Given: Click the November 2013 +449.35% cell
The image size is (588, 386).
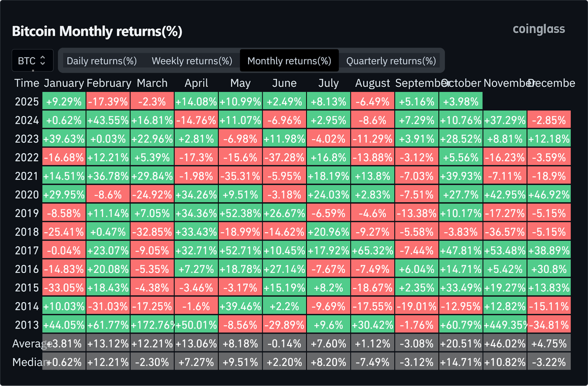Looking at the screenshot, I should pos(505,325).
